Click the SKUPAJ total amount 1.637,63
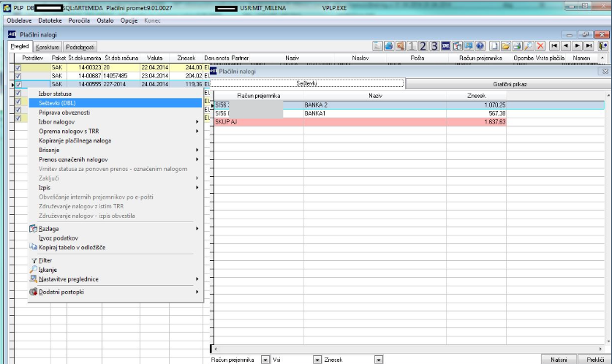 [494, 122]
